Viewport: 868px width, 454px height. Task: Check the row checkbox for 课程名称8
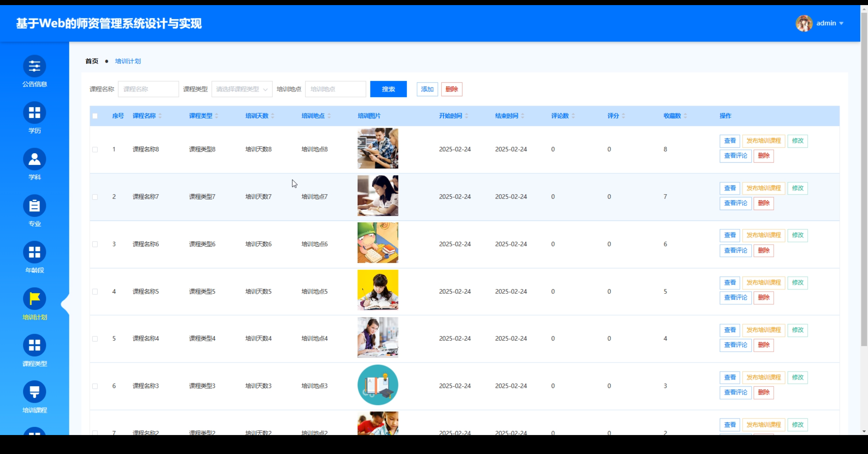click(95, 149)
